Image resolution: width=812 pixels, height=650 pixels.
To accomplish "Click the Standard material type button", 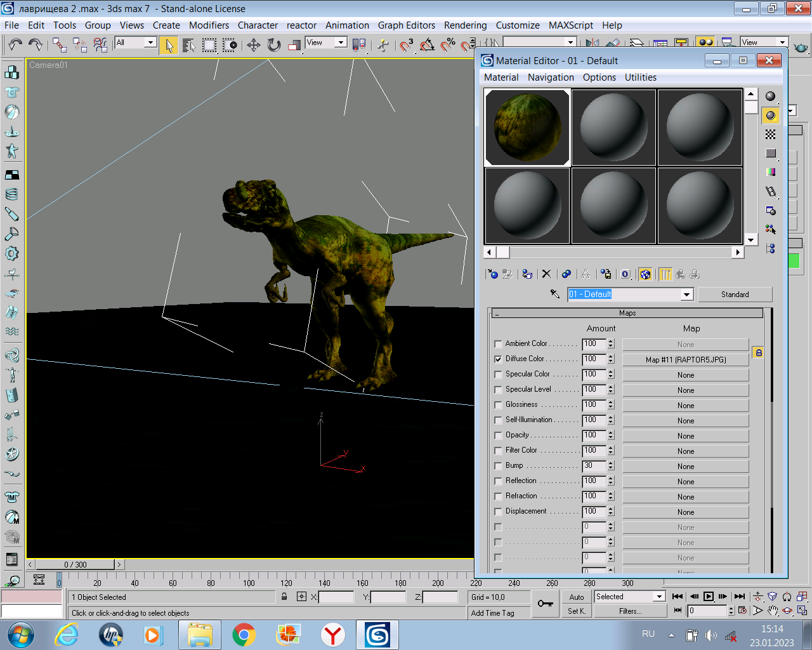I will pos(735,295).
